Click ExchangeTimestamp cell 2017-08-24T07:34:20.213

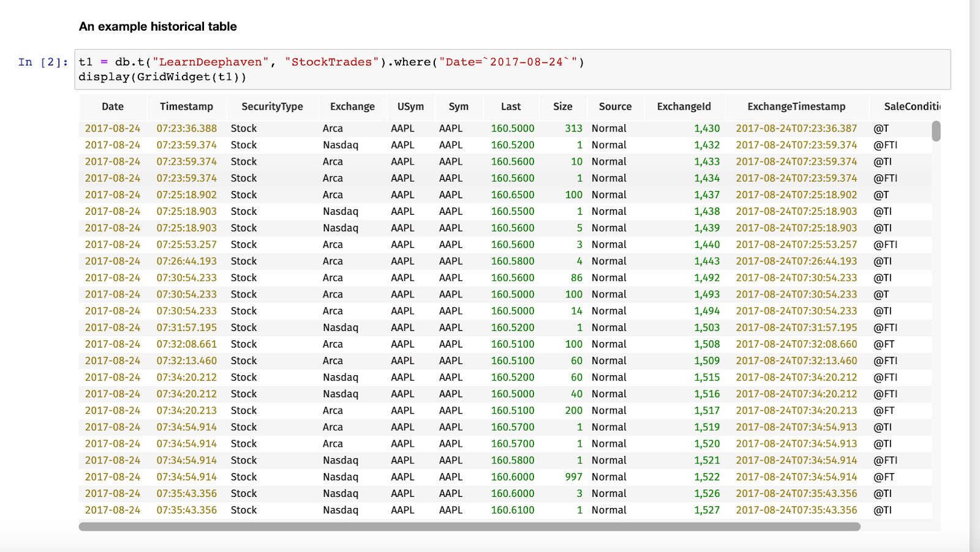pyautogui.click(x=796, y=411)
